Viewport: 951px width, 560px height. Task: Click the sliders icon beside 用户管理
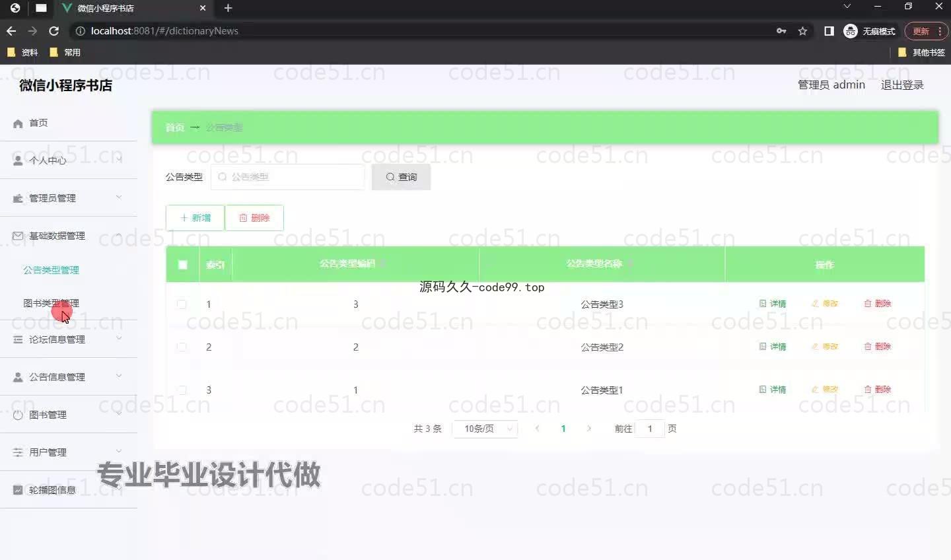click(x=18, y=452)
